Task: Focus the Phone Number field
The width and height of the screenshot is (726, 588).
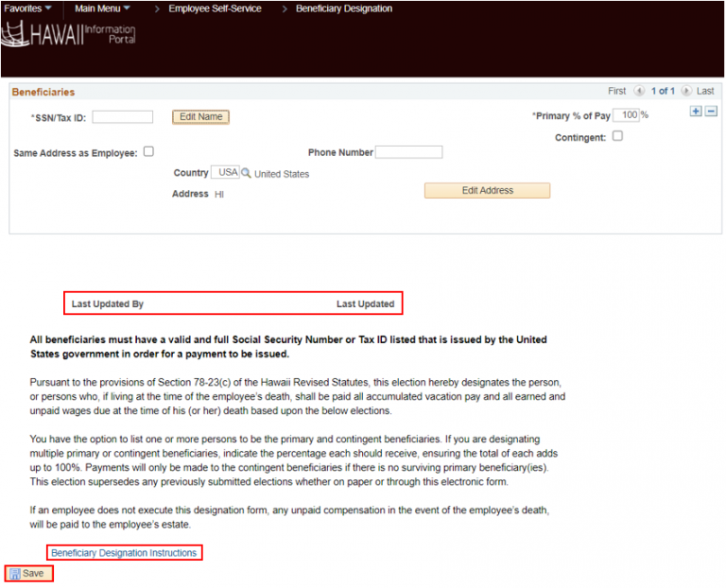Action: (408, 152)
